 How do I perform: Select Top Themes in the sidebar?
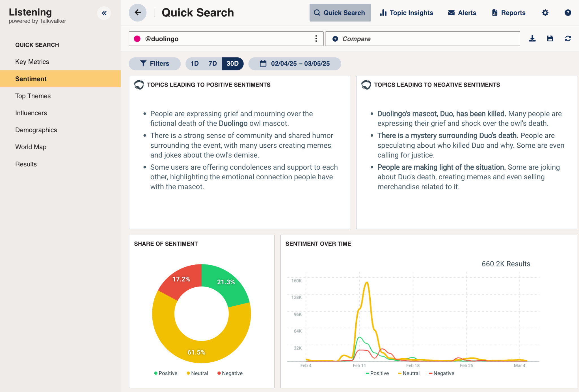[33, 96]
